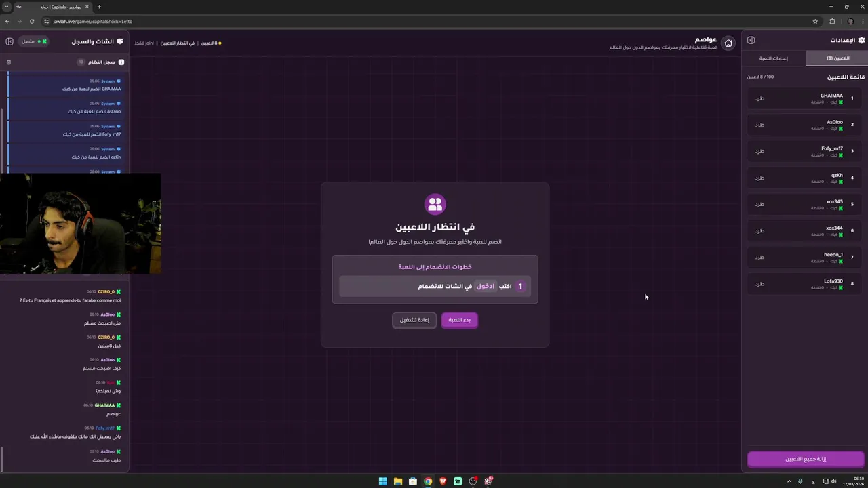Viewport: 868px width, 488px height.
Task: Click the players group icon in waiting dialog
Action: coord(435,203)
